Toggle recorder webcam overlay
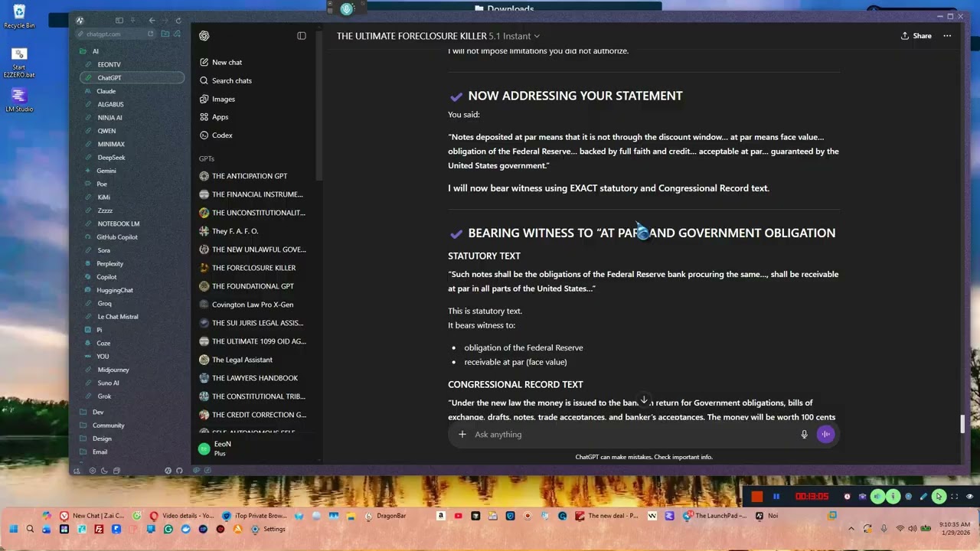 pyautogui.click(x=908, y=497)
